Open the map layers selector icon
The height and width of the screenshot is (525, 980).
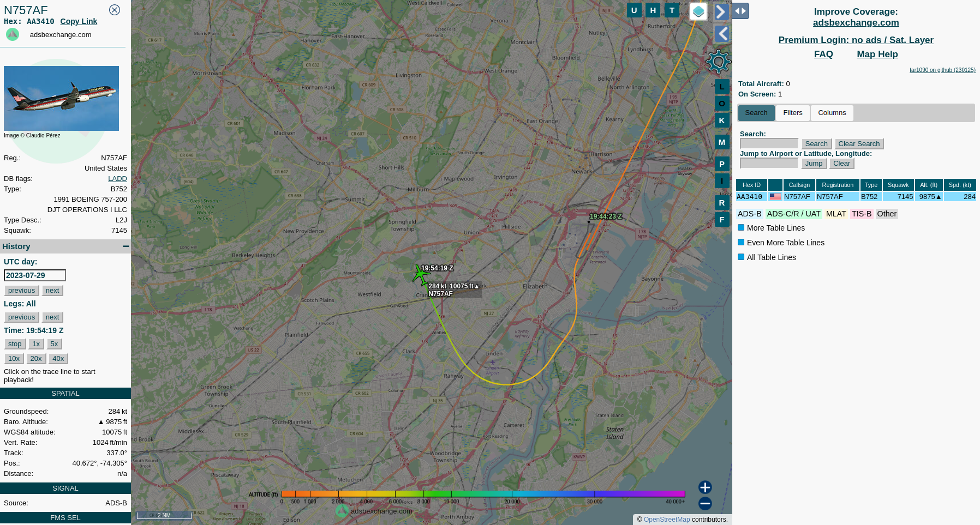(x=698, y=11)
